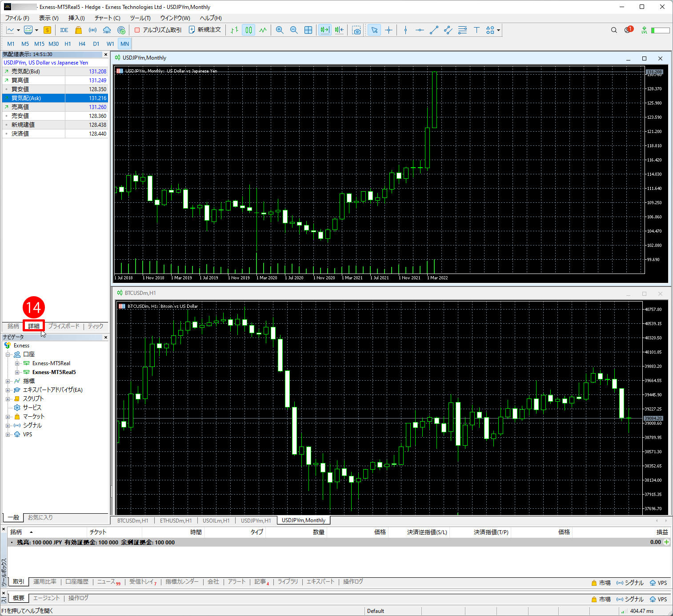Viewport: 673px width, 616px height.
Task: Open the お気に入り favorites tab in Navigator
Action: coord(40,518)
